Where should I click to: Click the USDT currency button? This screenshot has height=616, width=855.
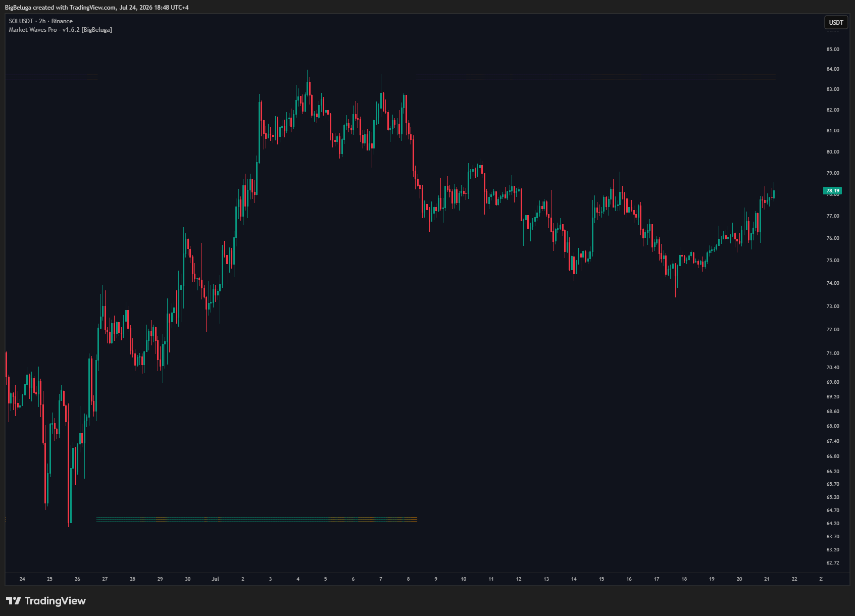[x=836, y=22]
